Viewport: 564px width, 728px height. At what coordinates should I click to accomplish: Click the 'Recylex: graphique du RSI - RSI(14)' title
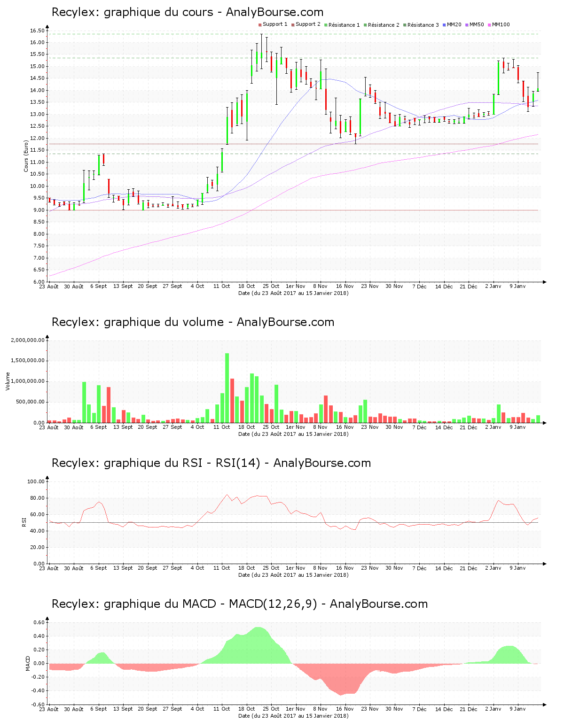pyautogui.click(x=156, y=463)
